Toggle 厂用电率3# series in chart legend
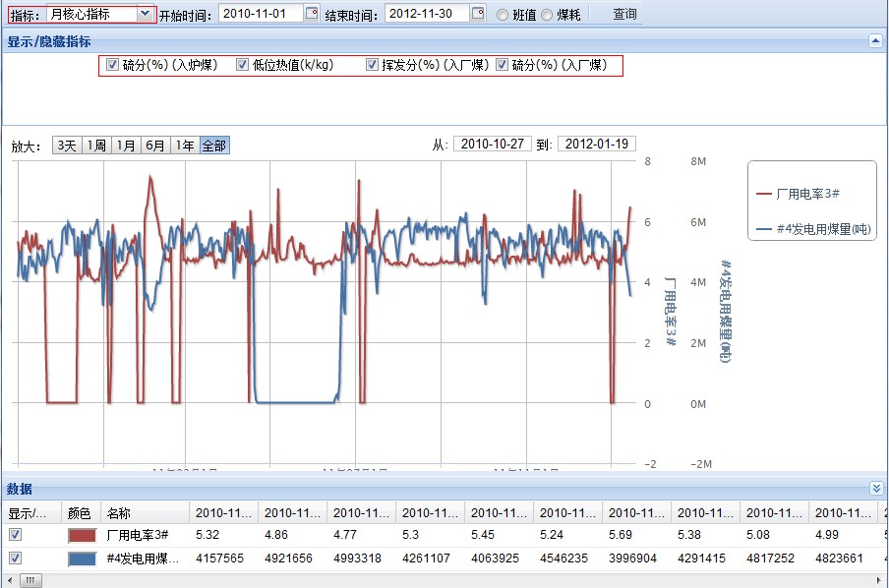 [798, 194]
